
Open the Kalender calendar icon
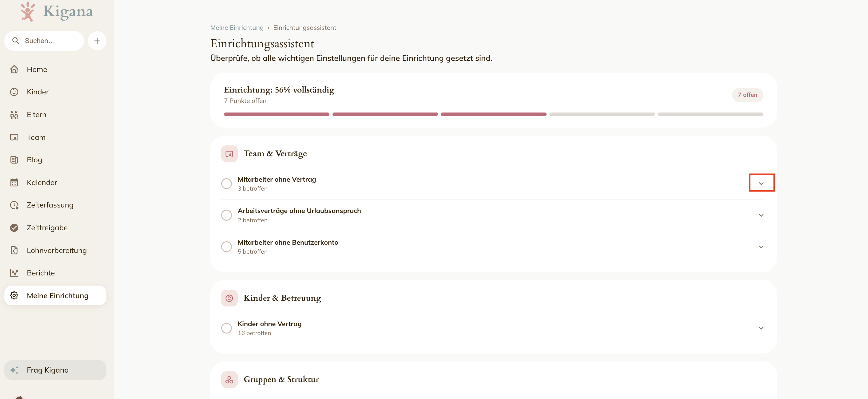(x=14, y=183)
